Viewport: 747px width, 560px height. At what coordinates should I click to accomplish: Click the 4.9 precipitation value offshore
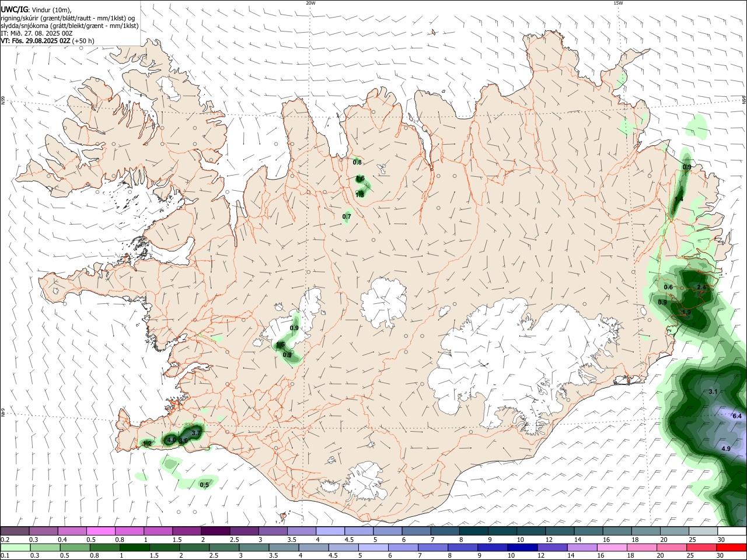726,449
